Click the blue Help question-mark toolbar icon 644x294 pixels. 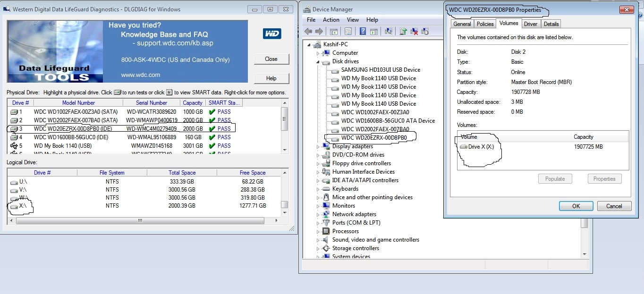363,31
